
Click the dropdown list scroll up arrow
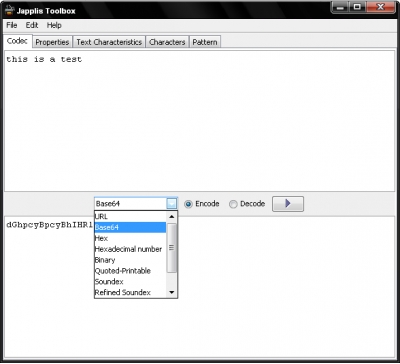172,217
